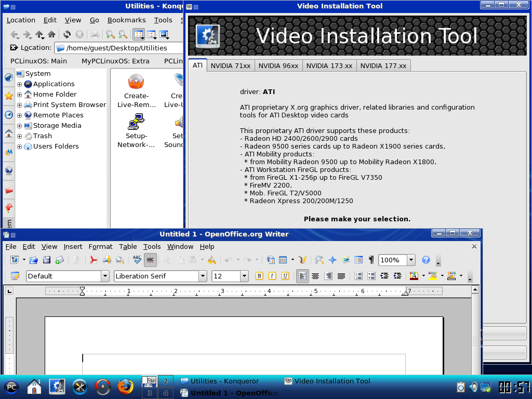Click OpenOffice.org Help question mark icon
532x399 pixels.
point(426,260)
